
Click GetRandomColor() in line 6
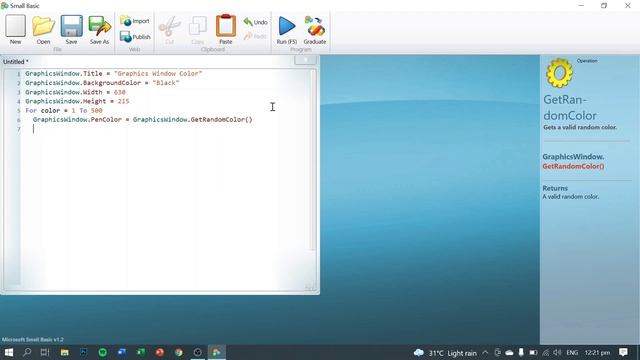pyautogui.click(x=221, y=120)
